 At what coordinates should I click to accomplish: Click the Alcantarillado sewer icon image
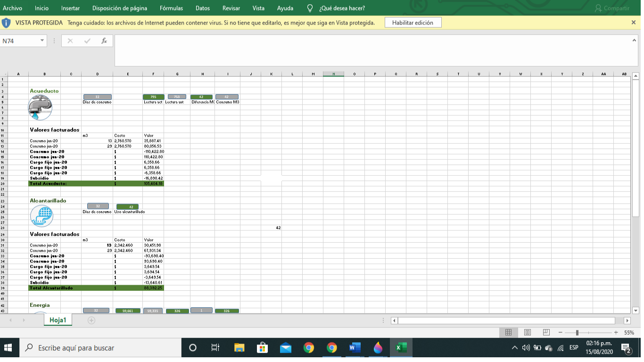coord(41,216)
